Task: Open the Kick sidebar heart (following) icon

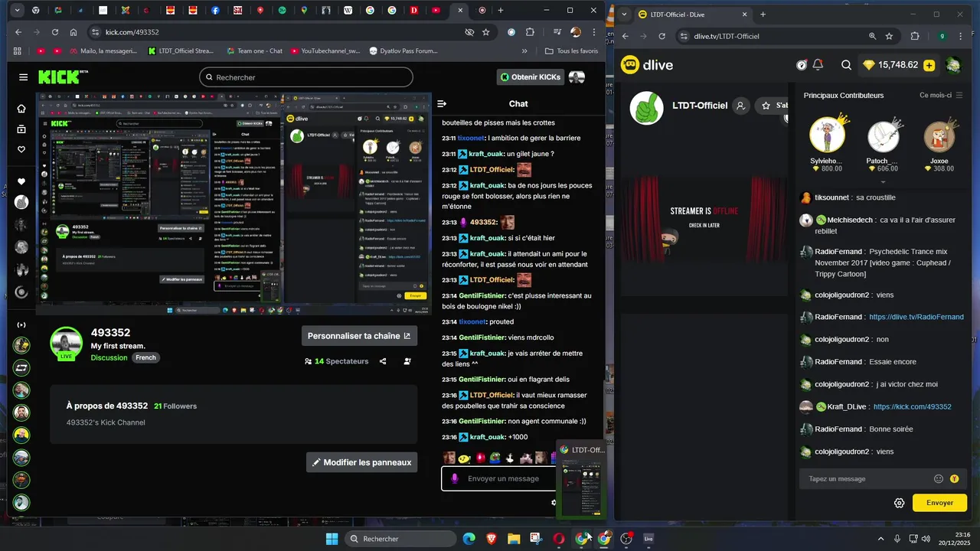Action: [21, 149]
